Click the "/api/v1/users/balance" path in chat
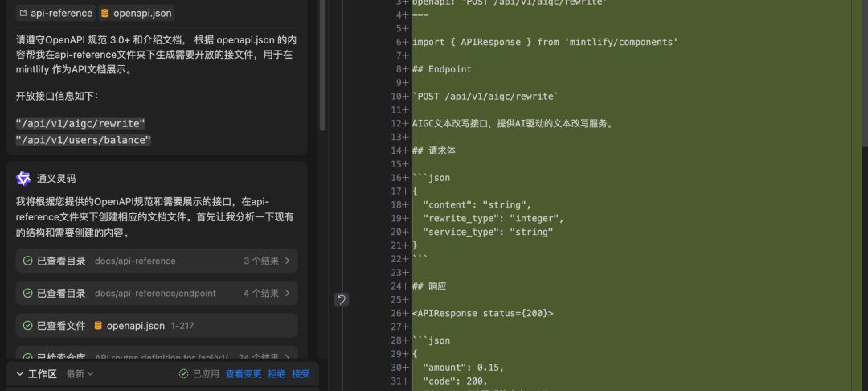Viewport: 868px width, 391px height. click(x=84, y=140)
